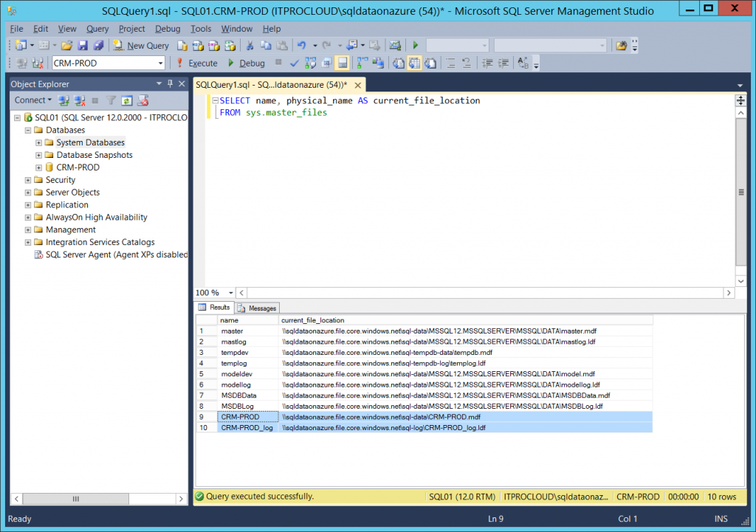Click the Database Engine Query icon
Screen dimensions: 756x532
tap(182, 45)
